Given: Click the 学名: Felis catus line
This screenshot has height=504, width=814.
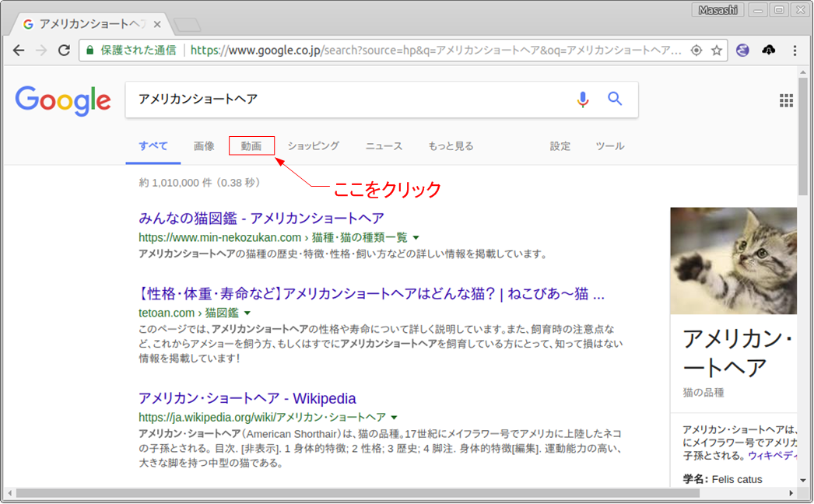Looking at the screenshot, I should tap(723, 480).
